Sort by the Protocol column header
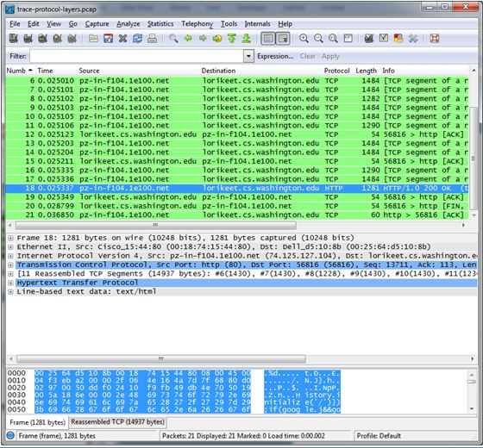The height and width of the screenshot is (448, 483). point(336,71)
